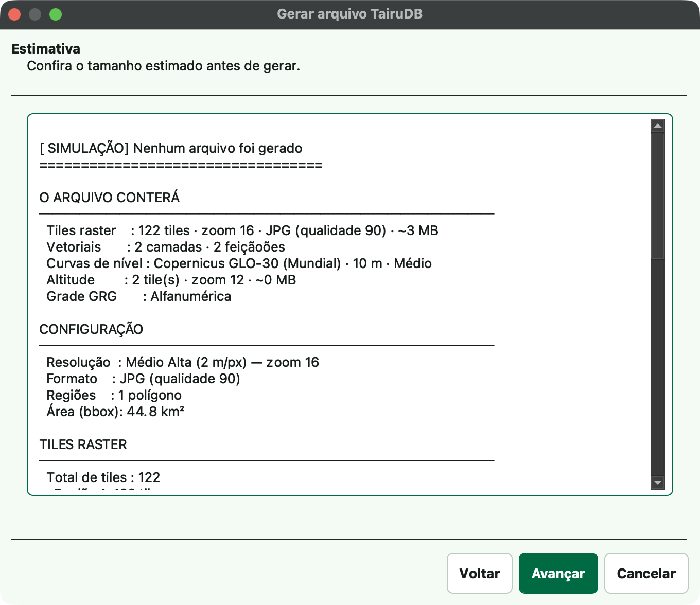Click the Total de tiles 122 line

click(x=103, y=477)
